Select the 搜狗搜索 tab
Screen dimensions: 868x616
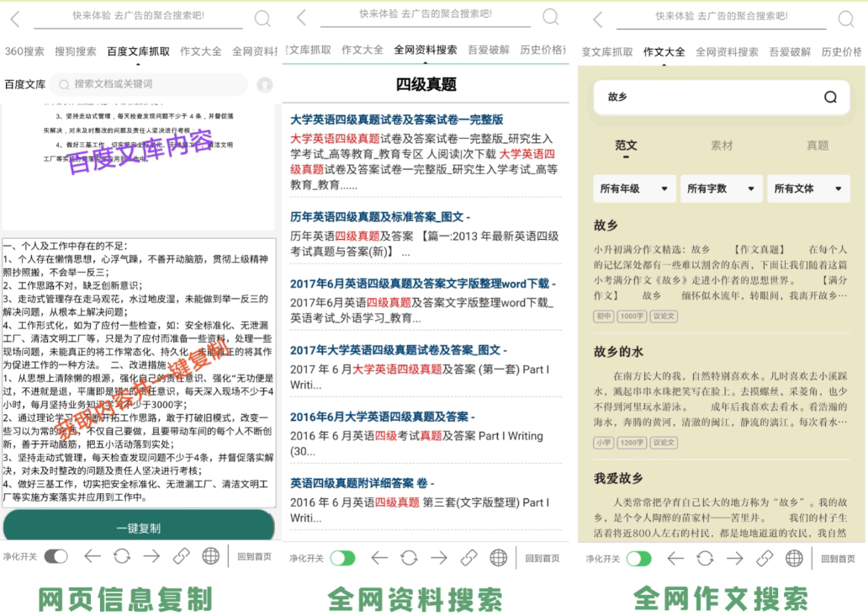coord(76,51)
